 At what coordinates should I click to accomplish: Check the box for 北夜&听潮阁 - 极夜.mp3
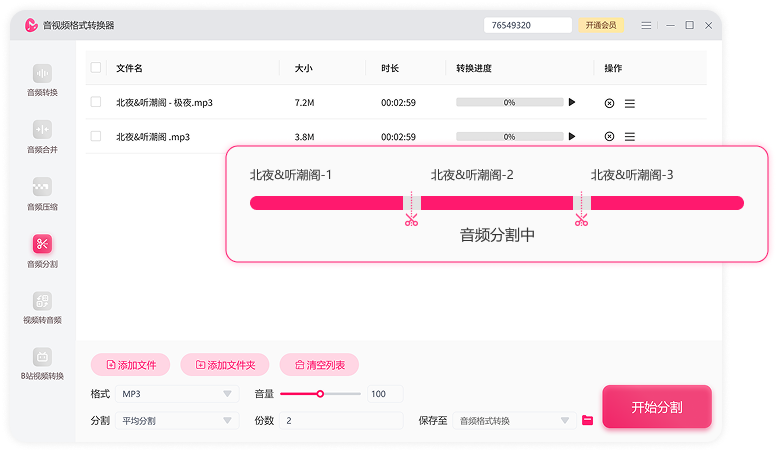click(96, 102)
